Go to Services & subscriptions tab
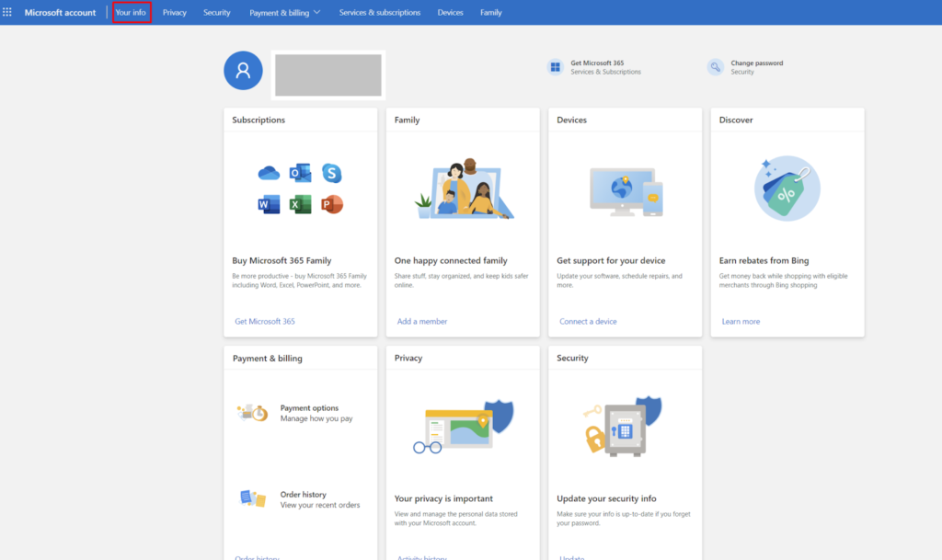Image resolution: width=942 pixels, height=560 pixels. [x=379, y=13]
